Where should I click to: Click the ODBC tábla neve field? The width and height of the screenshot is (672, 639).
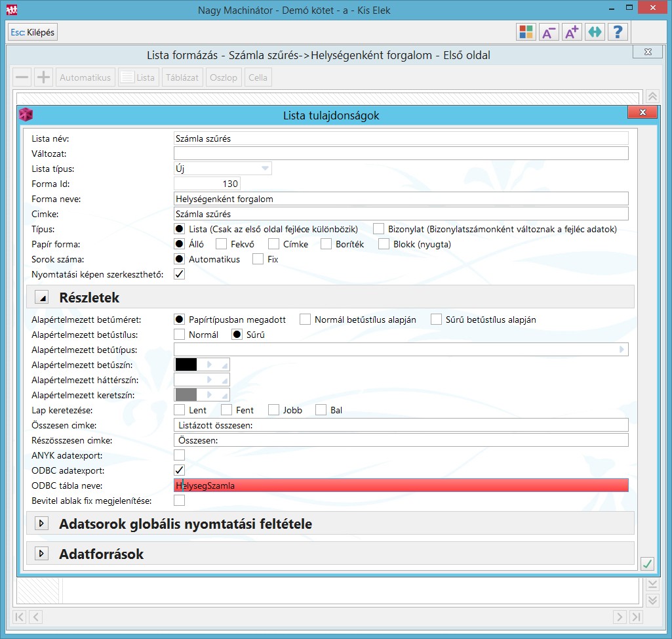click(401, 485)
